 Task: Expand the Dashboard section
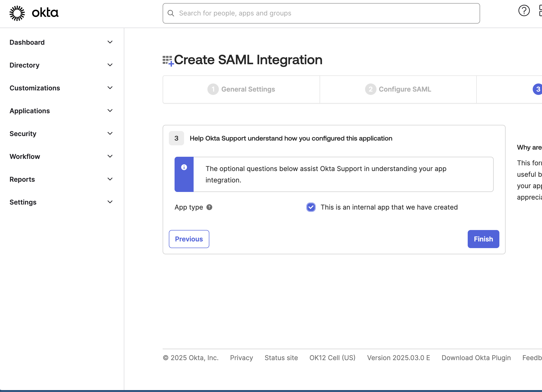coord(110,42)
